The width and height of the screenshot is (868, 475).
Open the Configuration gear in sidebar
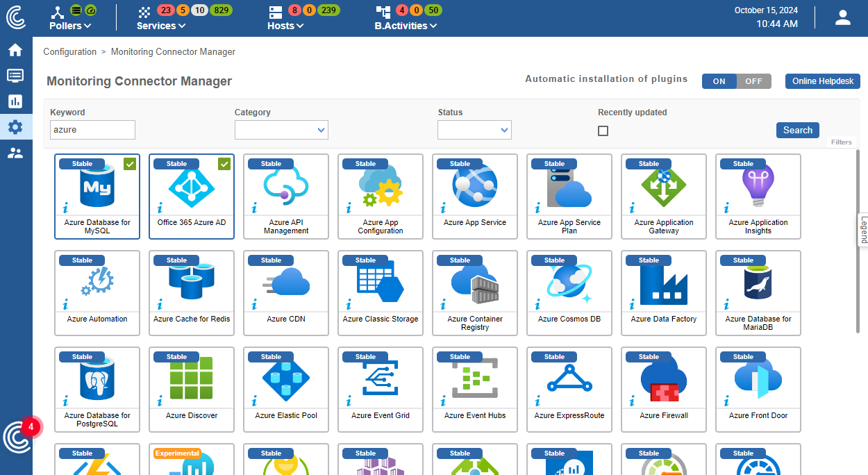click(15, 127)
